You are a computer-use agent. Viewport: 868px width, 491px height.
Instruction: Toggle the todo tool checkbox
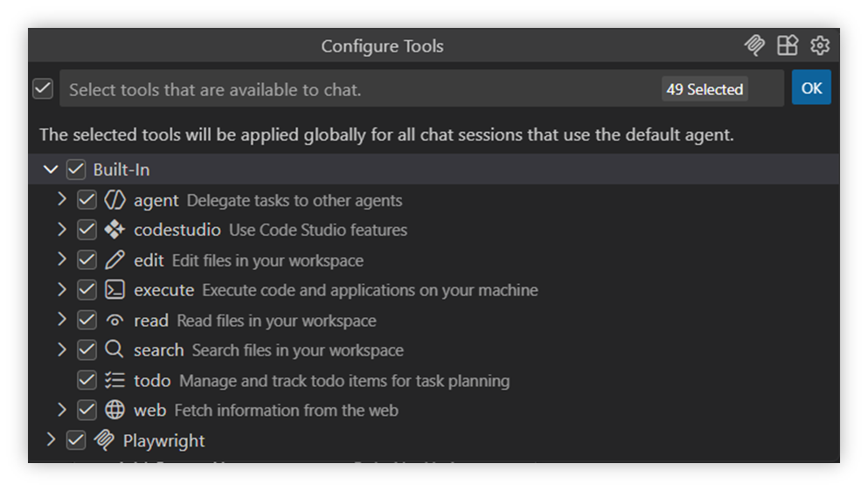coord(87,380)
